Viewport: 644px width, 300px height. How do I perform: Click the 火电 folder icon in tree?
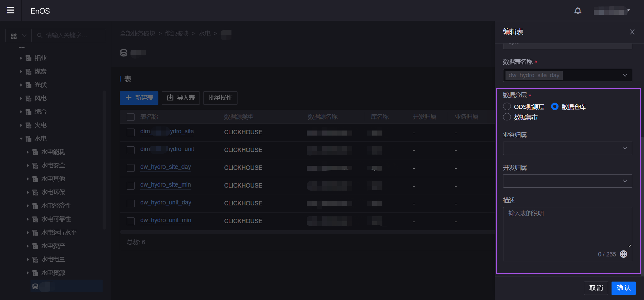click(29, 125)
